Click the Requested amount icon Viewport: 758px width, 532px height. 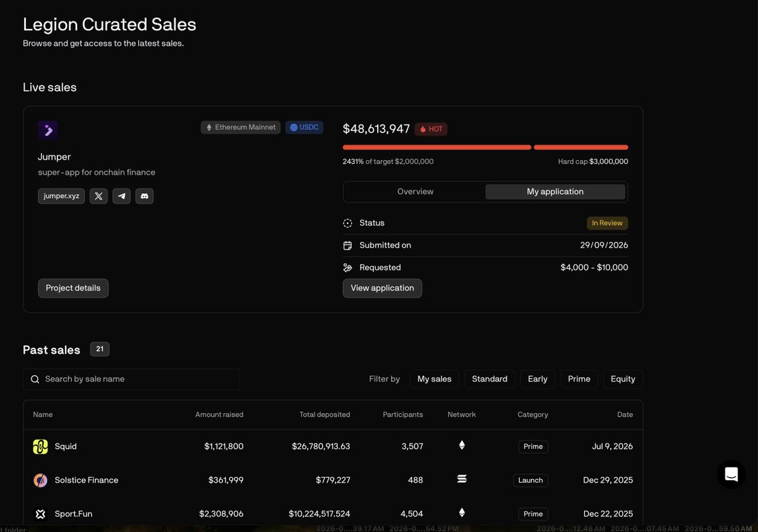point(347,268)
